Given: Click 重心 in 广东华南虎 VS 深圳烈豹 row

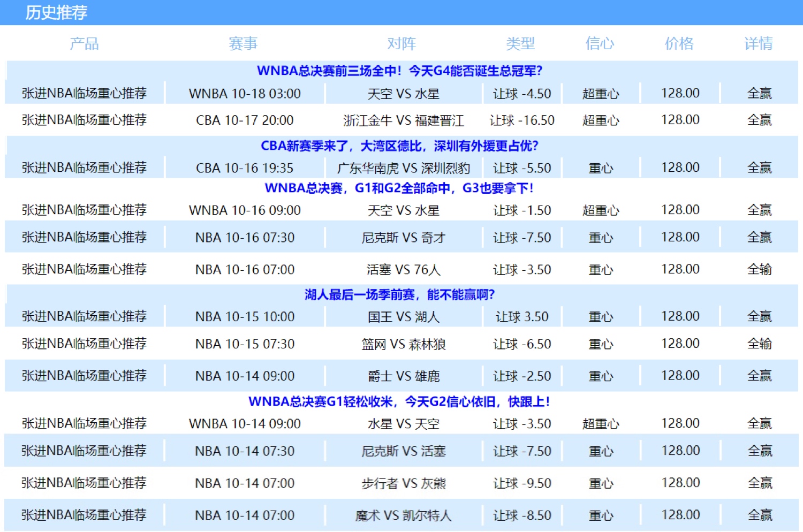Looking at the screenshot, I should 601,168.
